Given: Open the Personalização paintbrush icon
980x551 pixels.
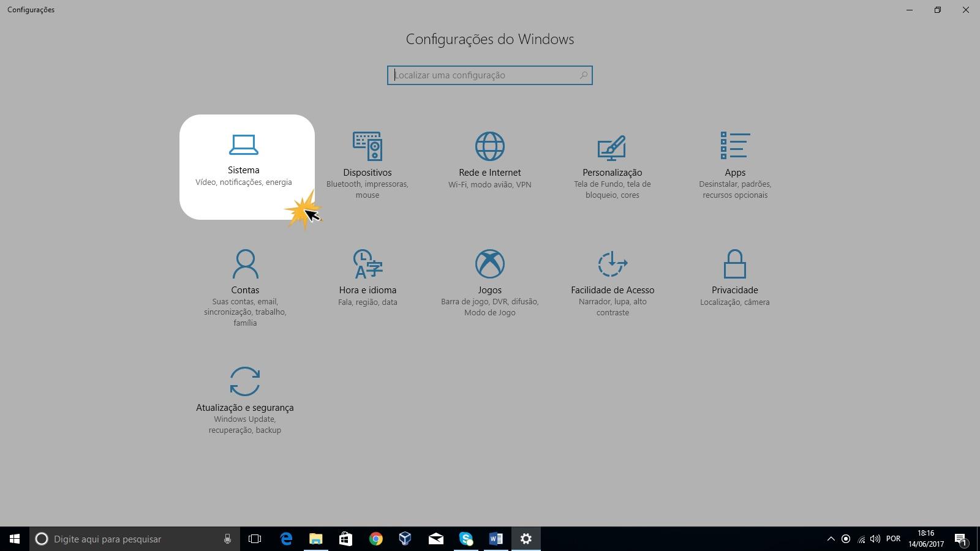Looking at the screenshot, I should (612, 147).
